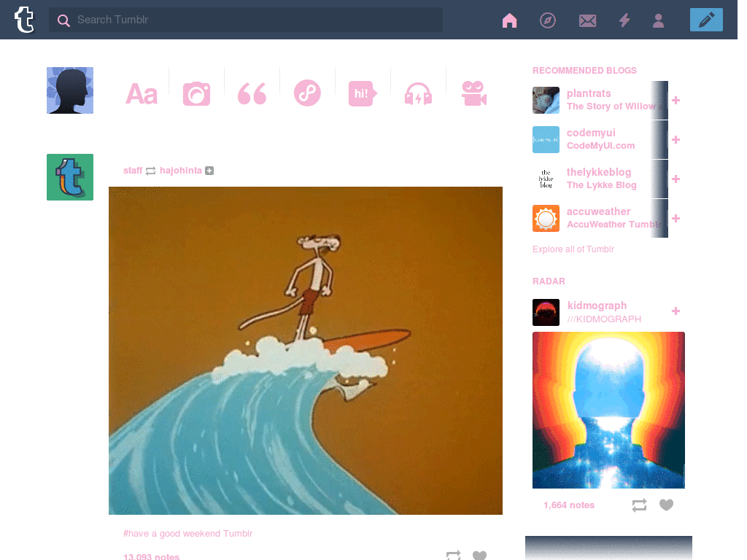Follow thelykkeblog with its plus button
This screenshot has width=747, height=560.
[676, 179]
